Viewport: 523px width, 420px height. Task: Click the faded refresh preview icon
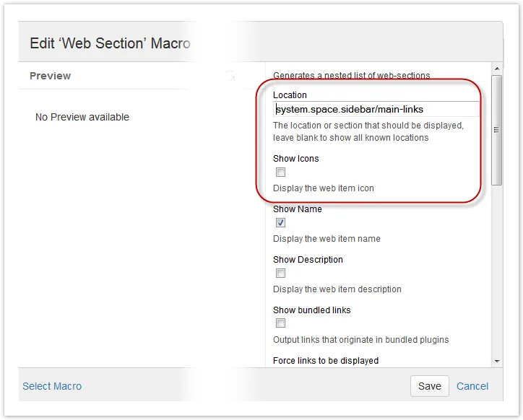coord(230,76)
